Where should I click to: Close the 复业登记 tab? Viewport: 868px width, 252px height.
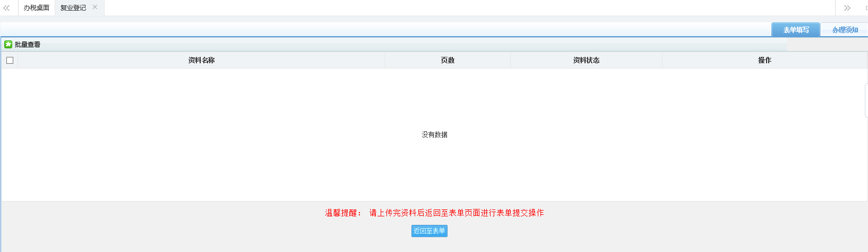(x=95, y=7)
